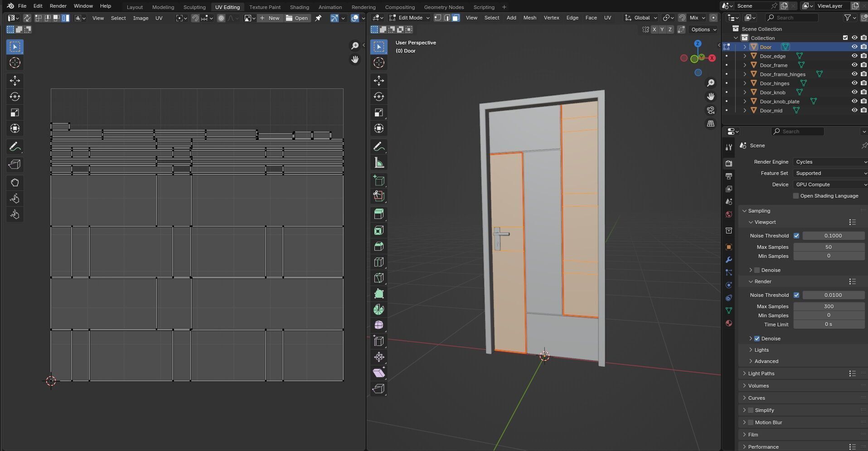Enable Simplify checkbox

[751, 410]
